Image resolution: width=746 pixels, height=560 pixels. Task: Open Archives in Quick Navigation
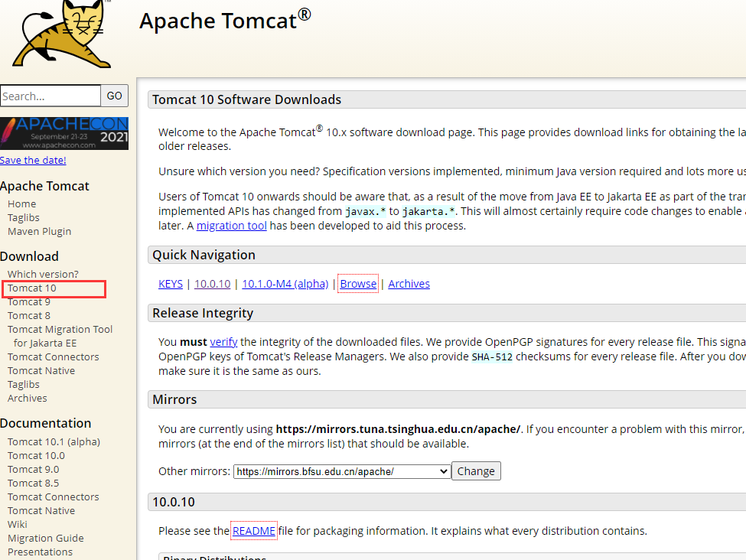click(409, 284)
